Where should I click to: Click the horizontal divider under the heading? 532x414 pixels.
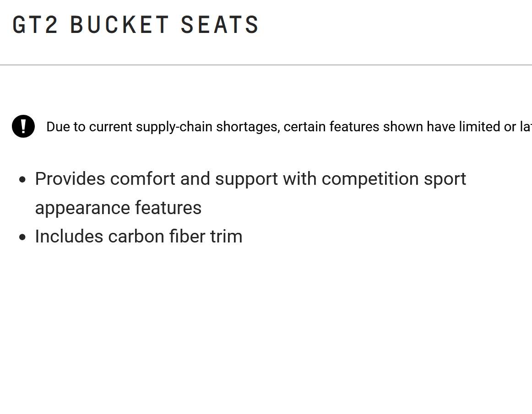266,65
